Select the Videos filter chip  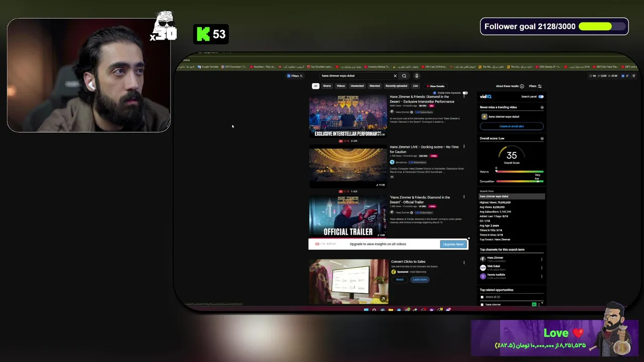341,86
